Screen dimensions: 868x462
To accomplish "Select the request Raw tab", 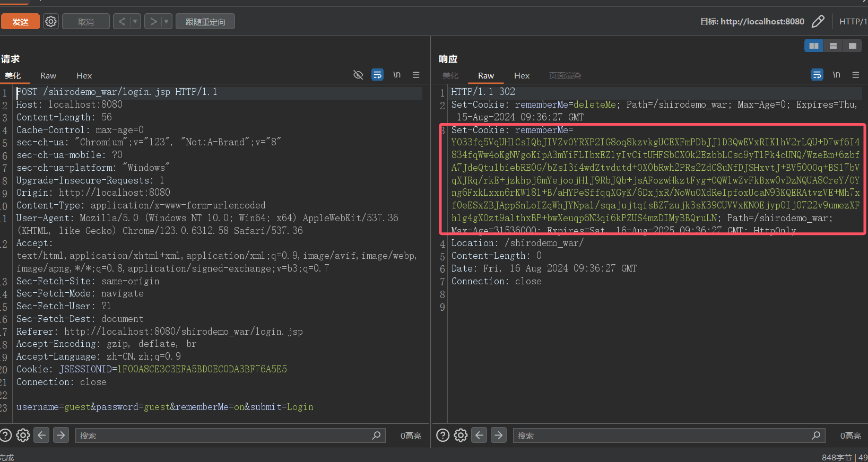I will pyautogui.click(x=48, y=76).
